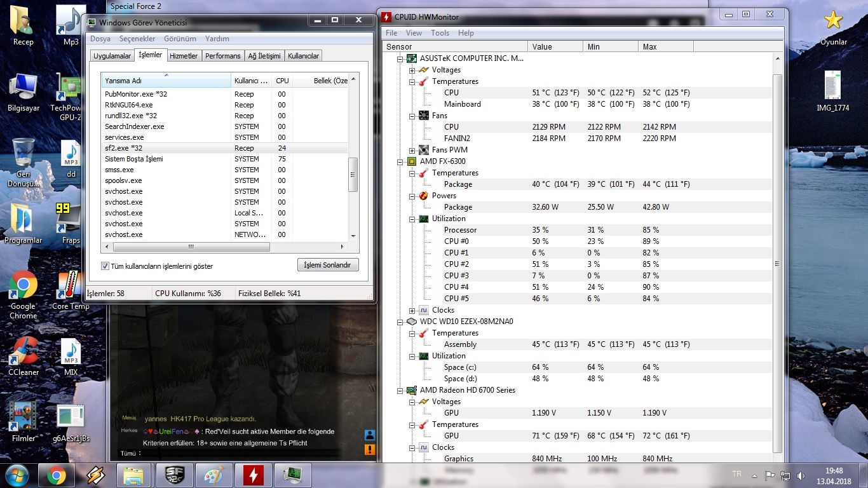
Task: Sort by the Yansıma Adı column header
Action: pyautogui.click(x=166, y=81)
